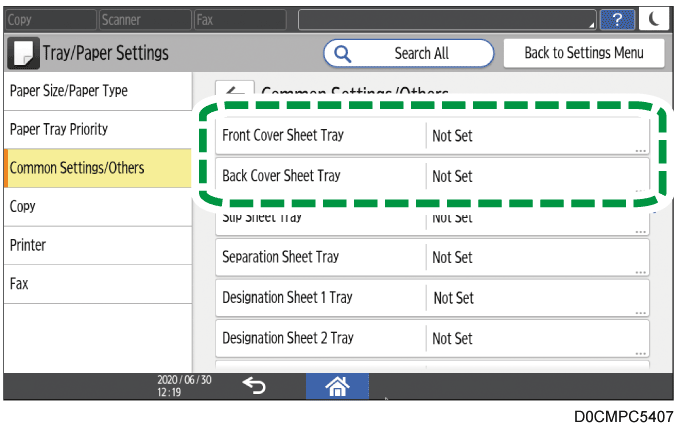
Task: Open Printer settings in sidebar
Action: tap(96, 245)
